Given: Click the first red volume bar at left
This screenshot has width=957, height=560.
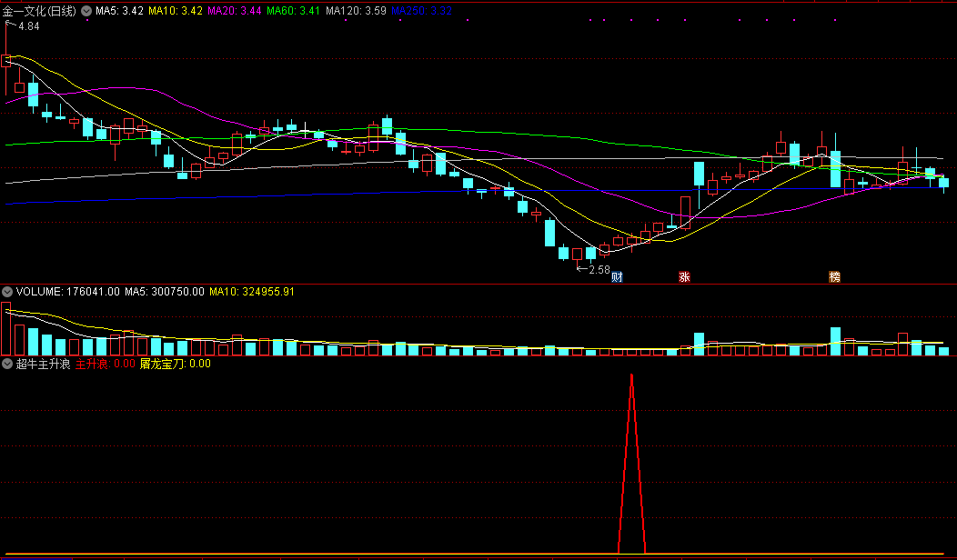Looking at the screenshot, I should 6,329.
